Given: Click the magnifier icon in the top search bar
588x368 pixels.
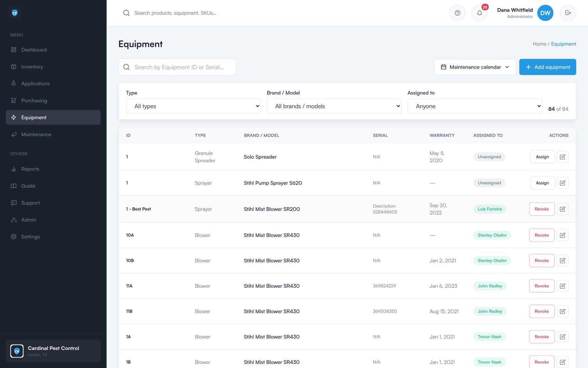Looking at the screenshot, I should pyautogui.click(x=126, y=13).
